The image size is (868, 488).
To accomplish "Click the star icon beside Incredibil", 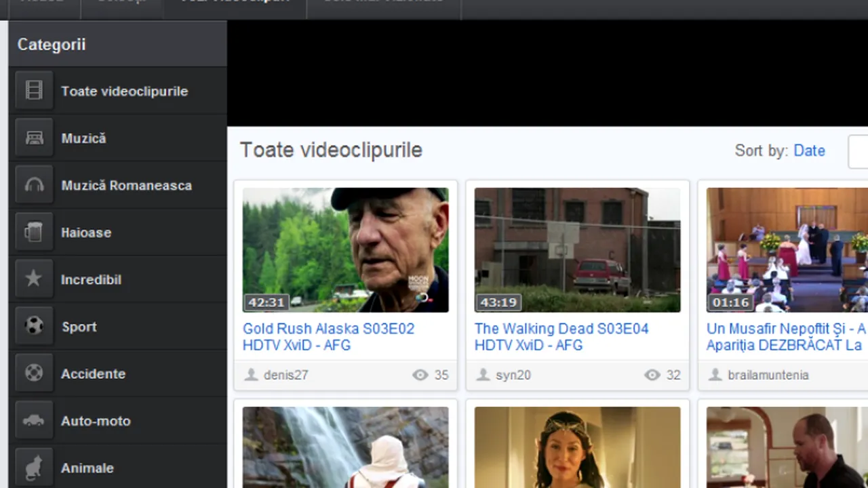I will (x=34, y=279).
